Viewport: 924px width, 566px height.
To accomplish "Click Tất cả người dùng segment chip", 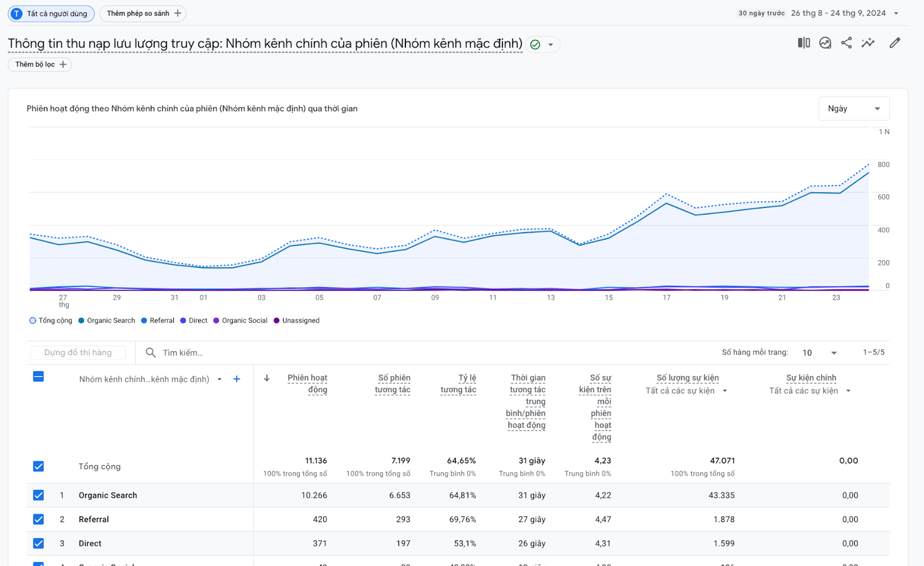I will [x=51, y=13].
